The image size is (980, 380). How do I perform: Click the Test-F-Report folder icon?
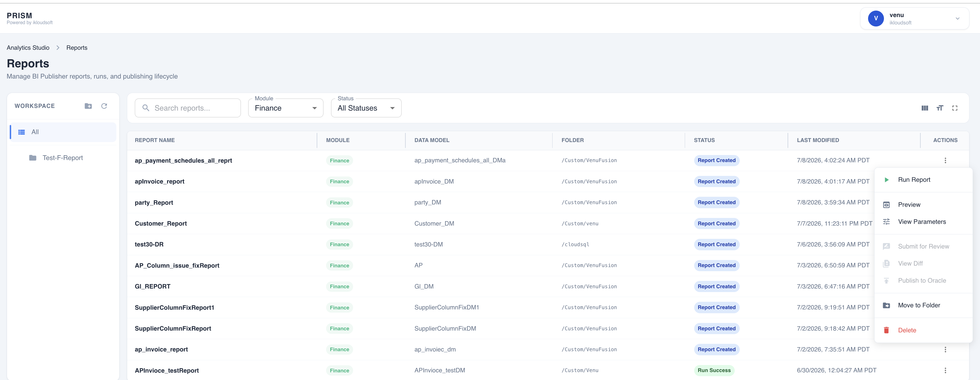[33, 158]
